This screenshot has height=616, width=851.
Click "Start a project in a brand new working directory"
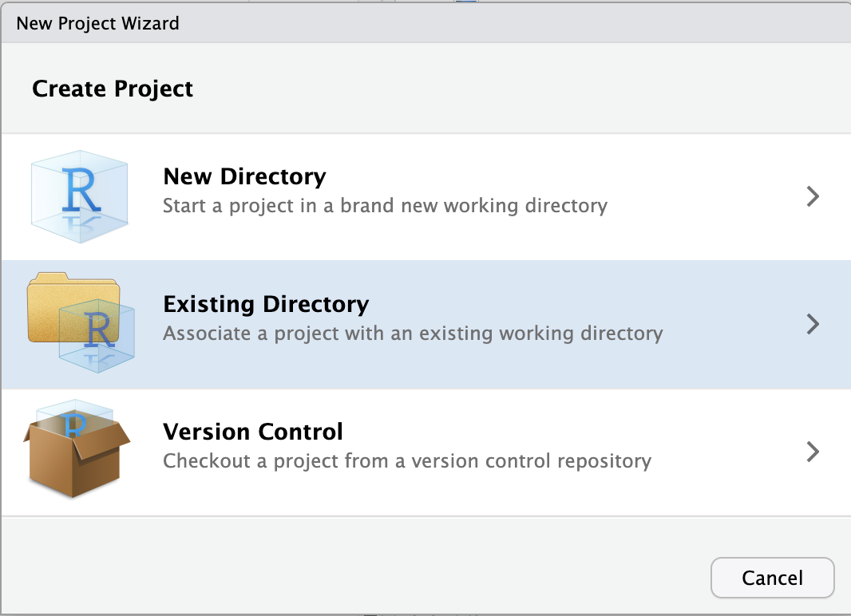[x=385, y=206]
